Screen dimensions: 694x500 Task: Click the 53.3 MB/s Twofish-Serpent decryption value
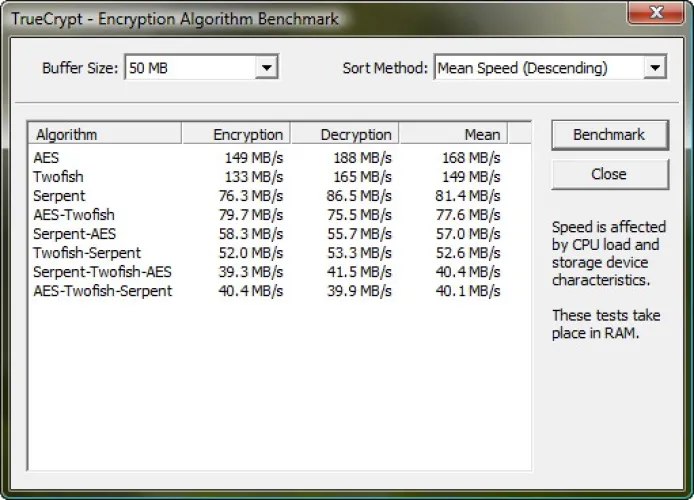359,253
